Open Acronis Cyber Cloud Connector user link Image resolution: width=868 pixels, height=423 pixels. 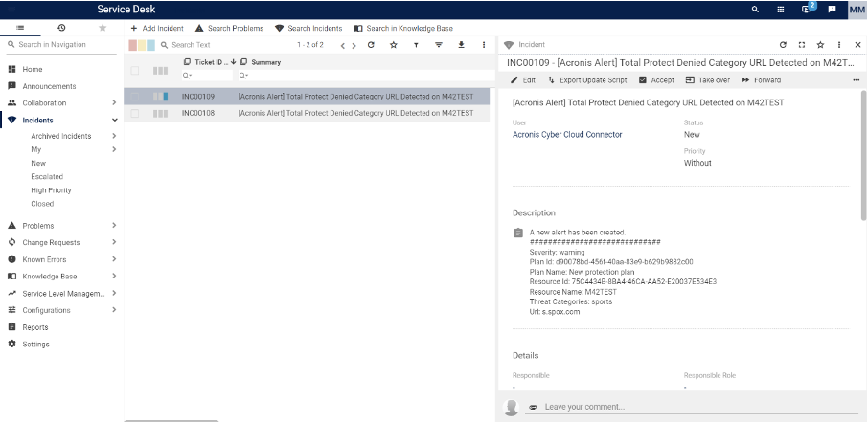(567, 134)
